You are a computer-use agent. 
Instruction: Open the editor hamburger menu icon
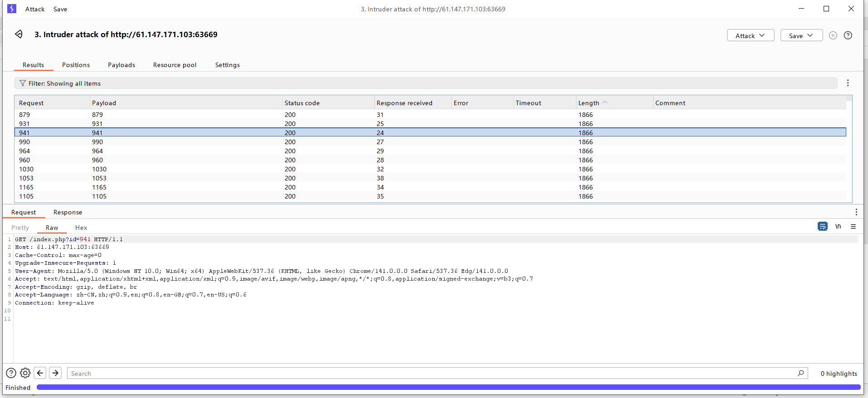coord(853,227)
